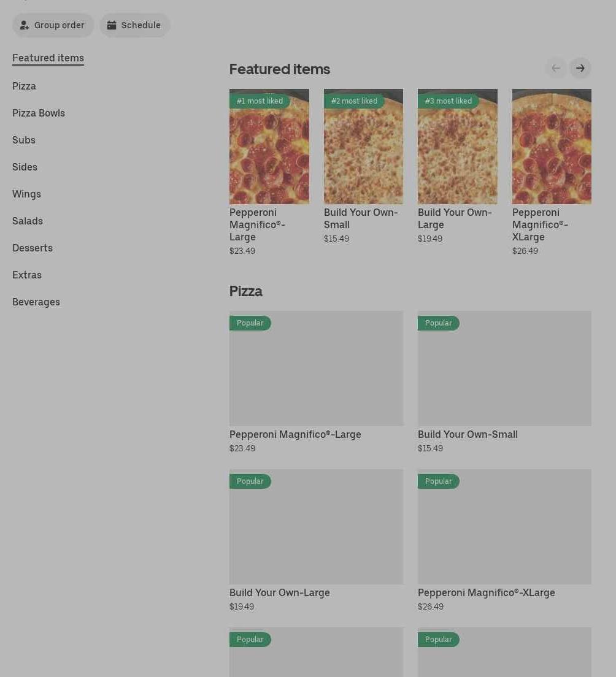Open the Wings category

pos(26,194)
